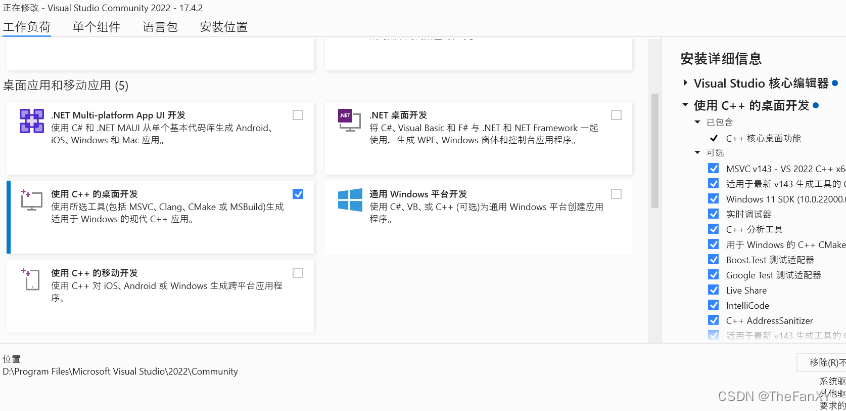Uncheck the 实时调试器 component
Screen dimensions: 846x411
(x=713, y=214)
